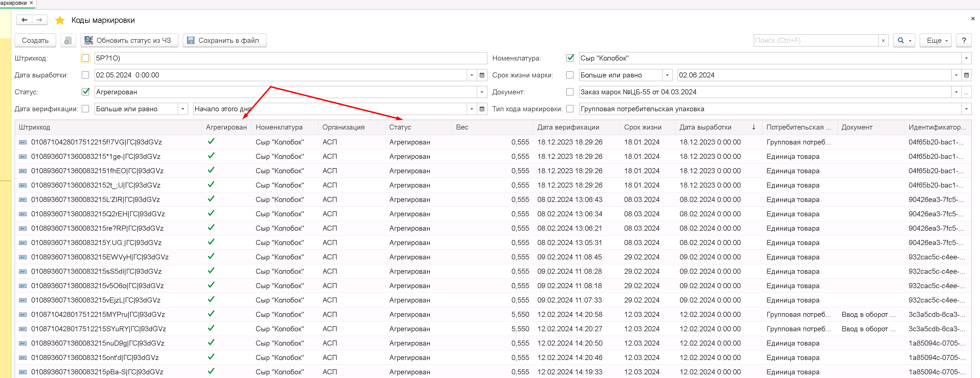Go back with the left arrow button

(24, 20)
